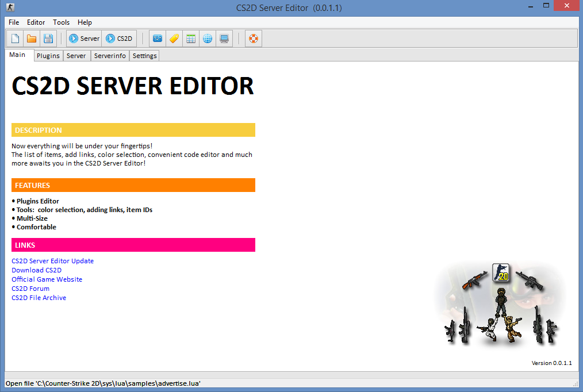
Task: Click the 'CS2D SERVER EDITOR' heading
Action: click(x=133, y=86)
